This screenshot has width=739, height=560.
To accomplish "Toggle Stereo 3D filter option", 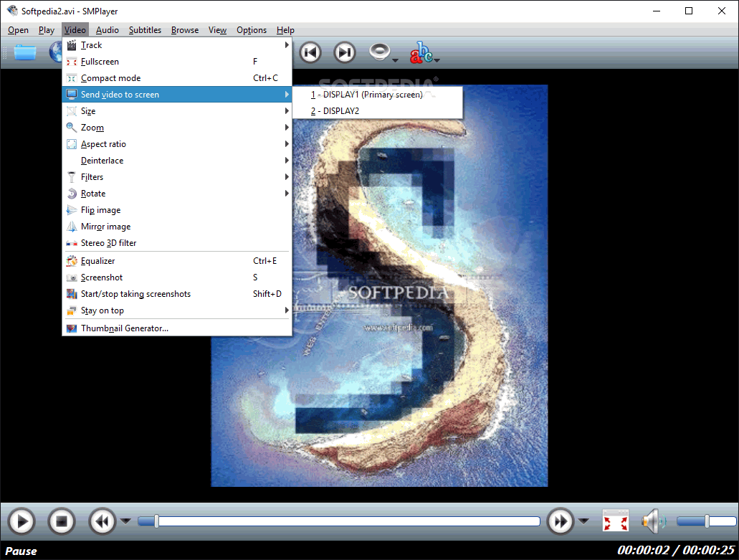I will click(177, 243).
